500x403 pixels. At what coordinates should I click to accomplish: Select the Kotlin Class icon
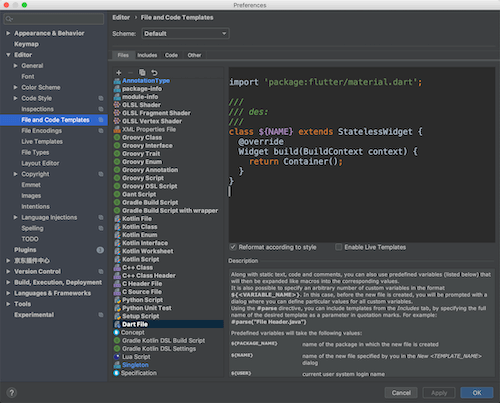[x=117, y=227]
